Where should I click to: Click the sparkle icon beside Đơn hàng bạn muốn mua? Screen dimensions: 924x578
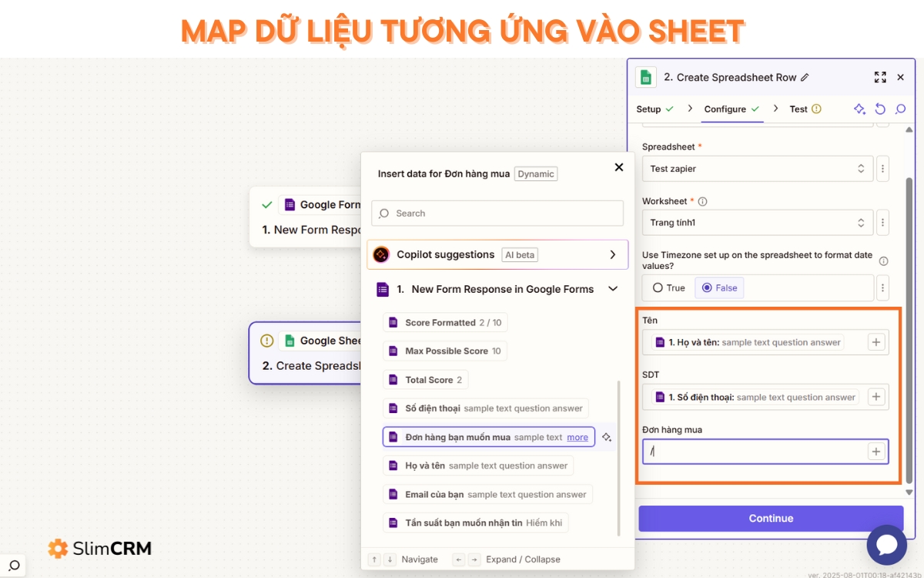click(x=607, y=437)
